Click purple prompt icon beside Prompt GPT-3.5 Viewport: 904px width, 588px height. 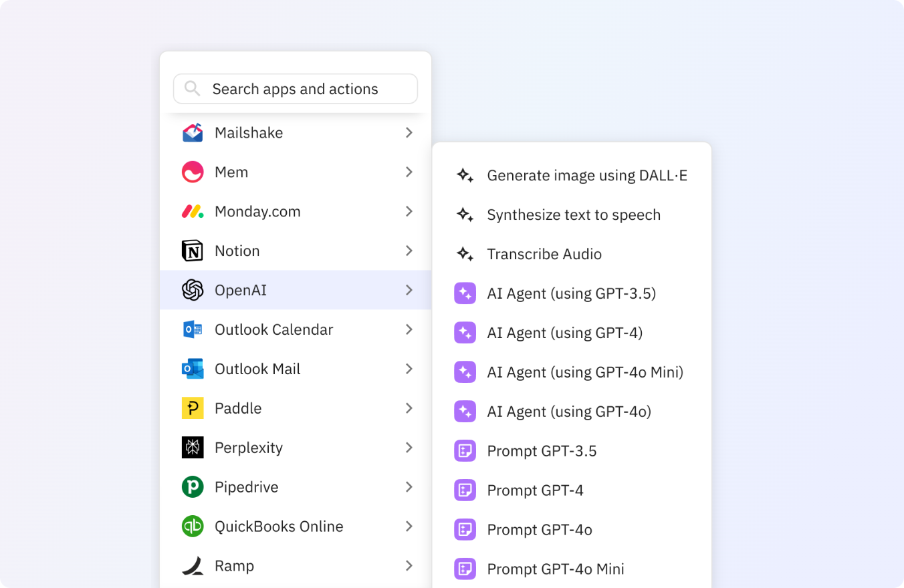pyautogui.click(x=465, y=451)
